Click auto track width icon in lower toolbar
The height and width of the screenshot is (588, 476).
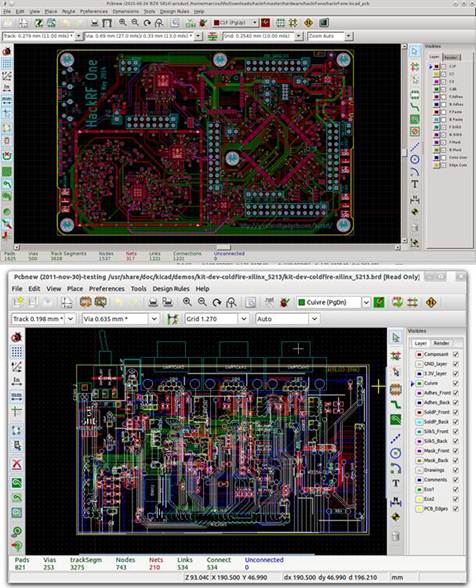tap(172, 319)
